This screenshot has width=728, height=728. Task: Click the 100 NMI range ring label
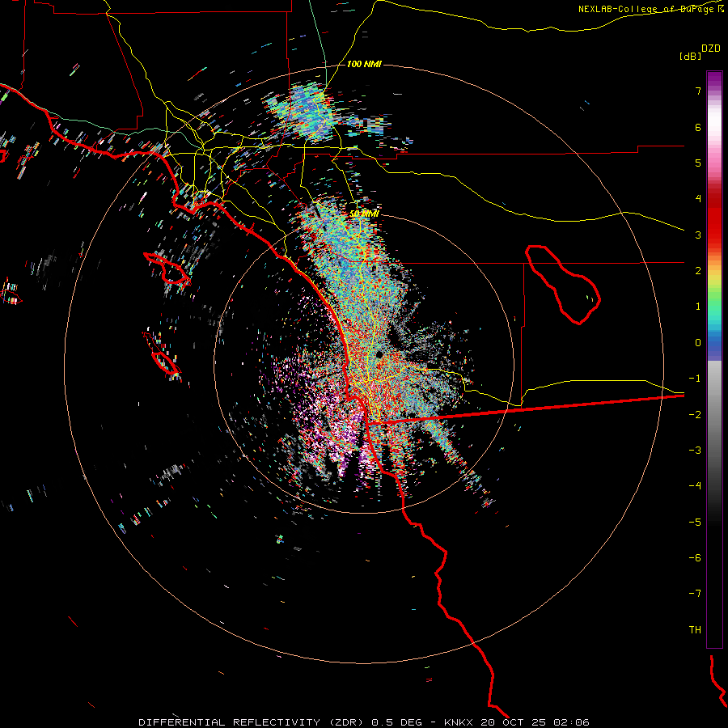coord(364,64)
